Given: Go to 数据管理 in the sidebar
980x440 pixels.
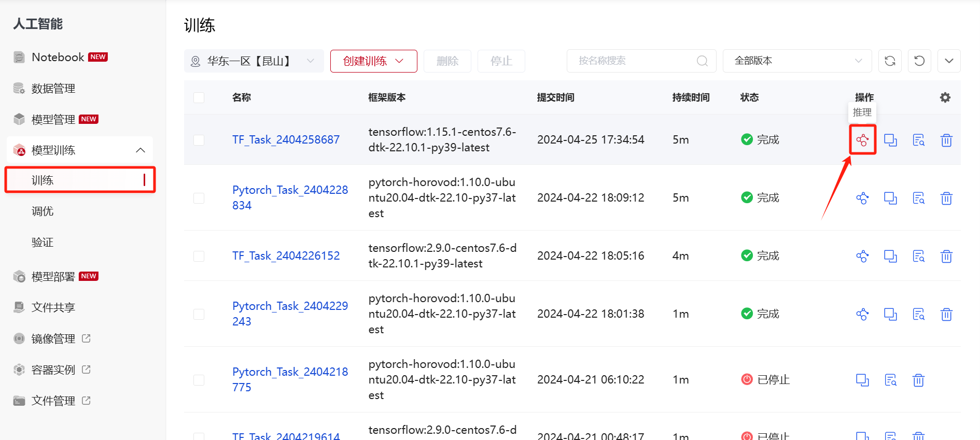Looking at the screenshot, I should click(53, 89).
